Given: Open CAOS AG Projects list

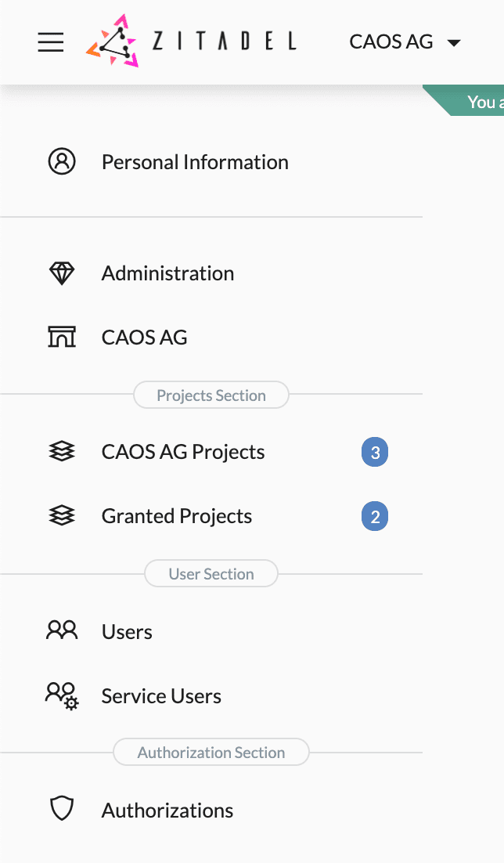Looking at the screenshot, I should pos(183,452).
